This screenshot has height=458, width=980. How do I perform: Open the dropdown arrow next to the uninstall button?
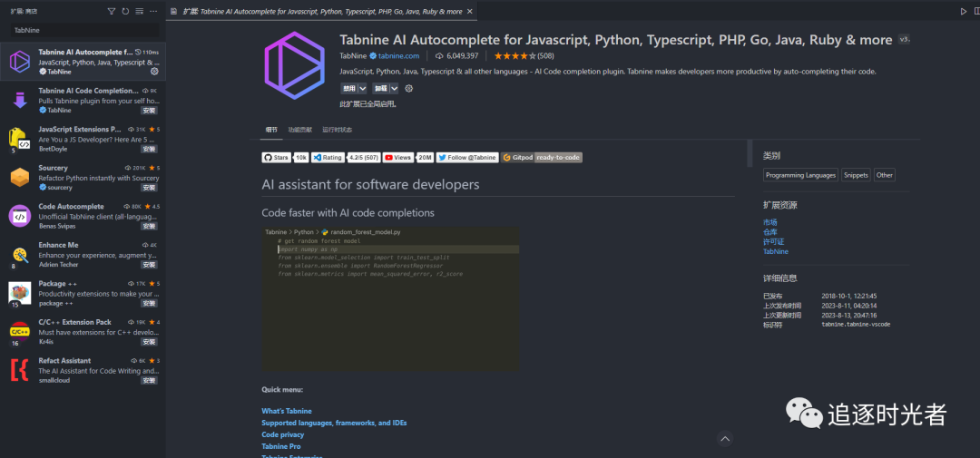click(394, 89)
